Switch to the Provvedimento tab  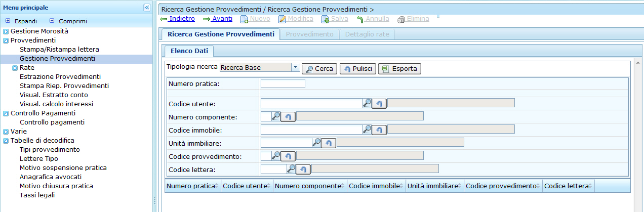click(310, 34)
